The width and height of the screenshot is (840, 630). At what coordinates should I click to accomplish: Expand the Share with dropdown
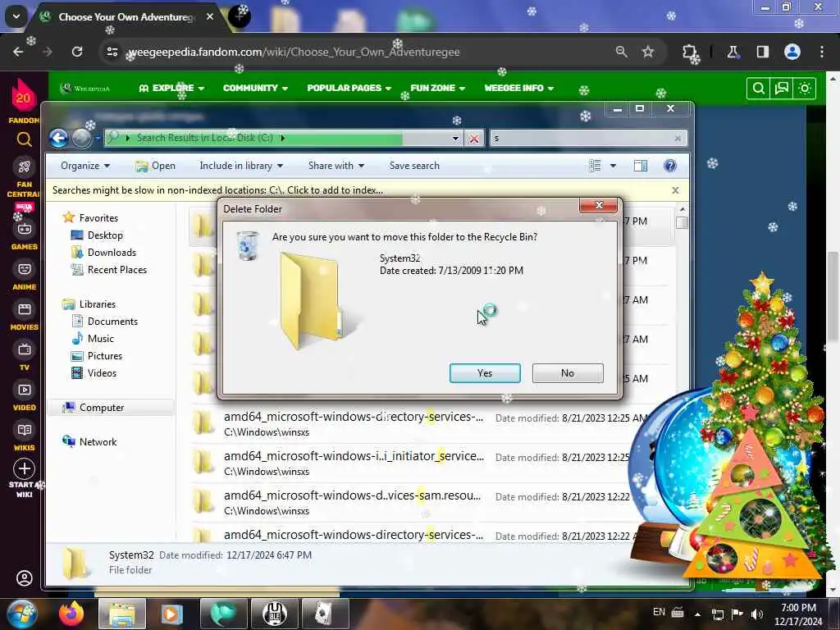[x=336, y=166]
